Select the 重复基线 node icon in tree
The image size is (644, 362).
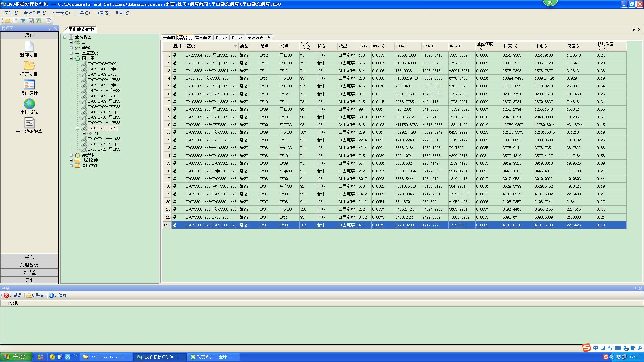point(77,53)
